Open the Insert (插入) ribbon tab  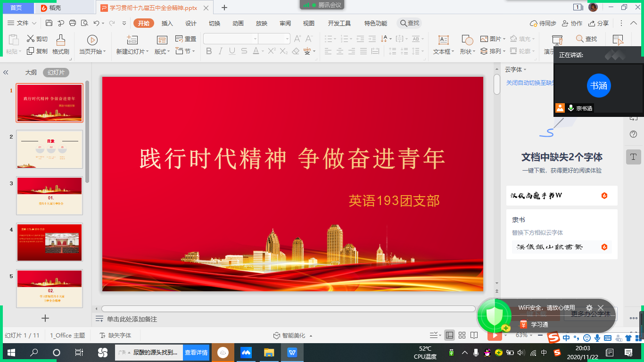click(x=167, y=23)
